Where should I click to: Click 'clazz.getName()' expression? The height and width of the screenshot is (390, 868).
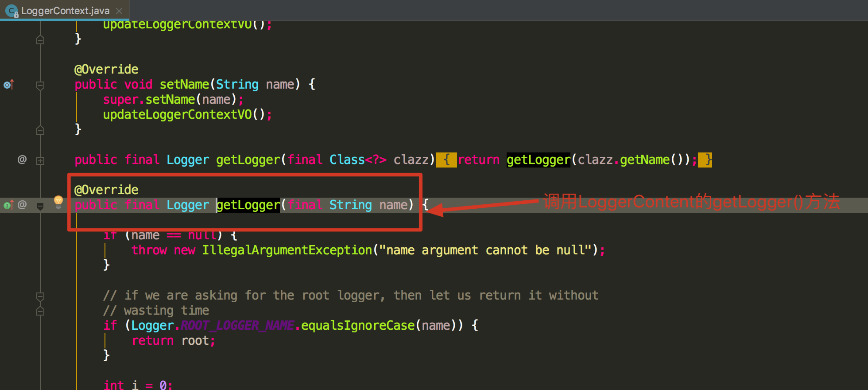[x=634, y=160]
